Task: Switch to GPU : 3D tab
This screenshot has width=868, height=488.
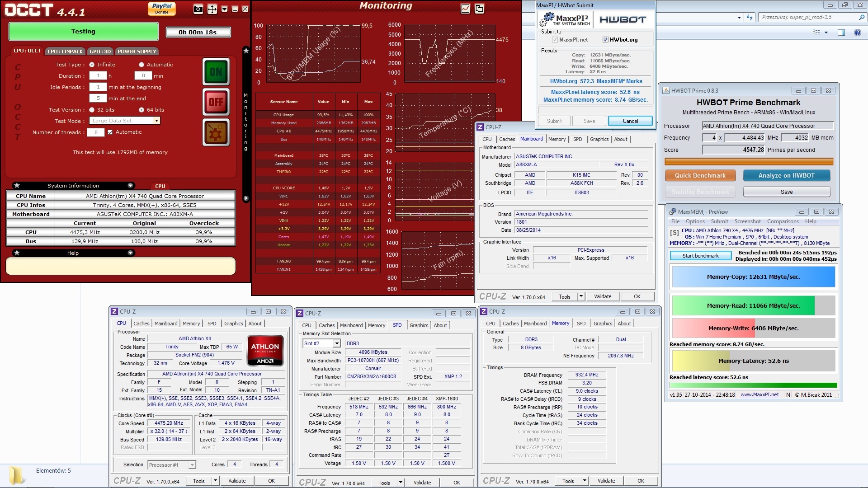Action: pos(100,51)
